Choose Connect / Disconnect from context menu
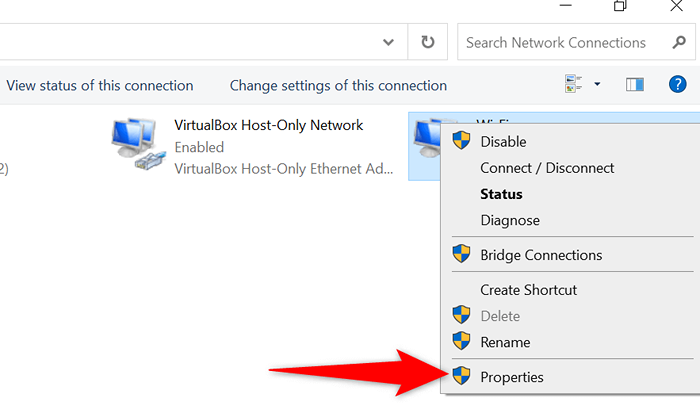The height and width of the screenshot is (413, 700). click(x=547, y=168)
